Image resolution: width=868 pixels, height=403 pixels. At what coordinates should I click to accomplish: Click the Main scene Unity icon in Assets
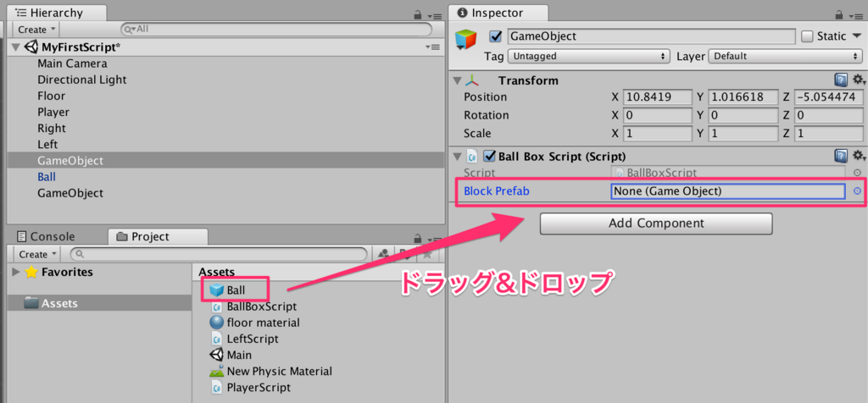pos(216,355)
